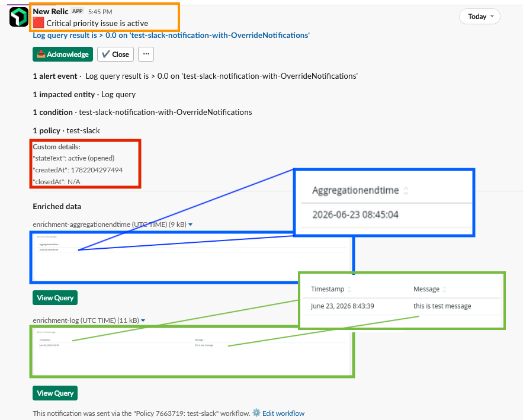This screenshot has width=523, height=420.
Task: Select the 'Critical priority issue is active' text
Action: 97,23
